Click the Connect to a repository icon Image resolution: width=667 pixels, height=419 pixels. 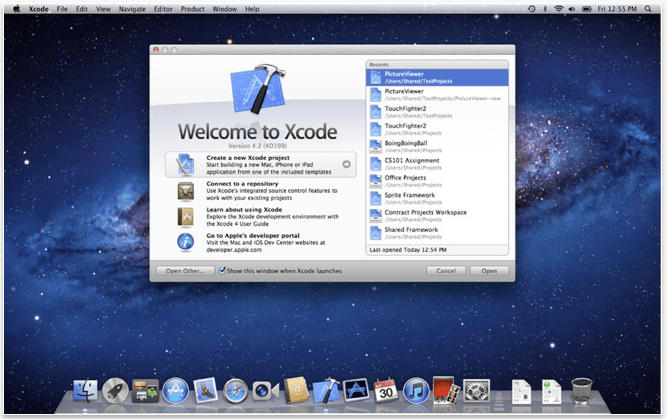[186, 191]
